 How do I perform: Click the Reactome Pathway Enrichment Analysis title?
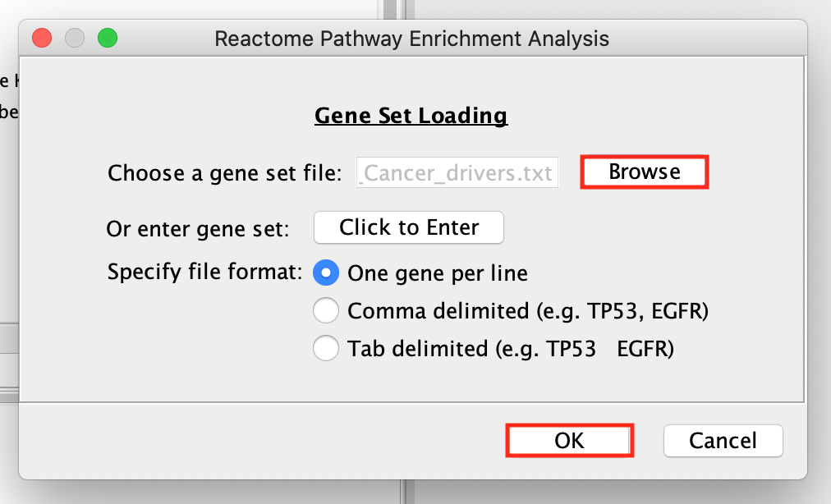411,38
